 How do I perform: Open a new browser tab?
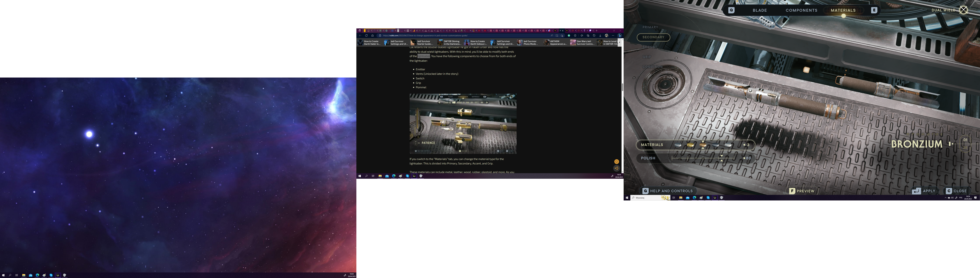[596, 30]
